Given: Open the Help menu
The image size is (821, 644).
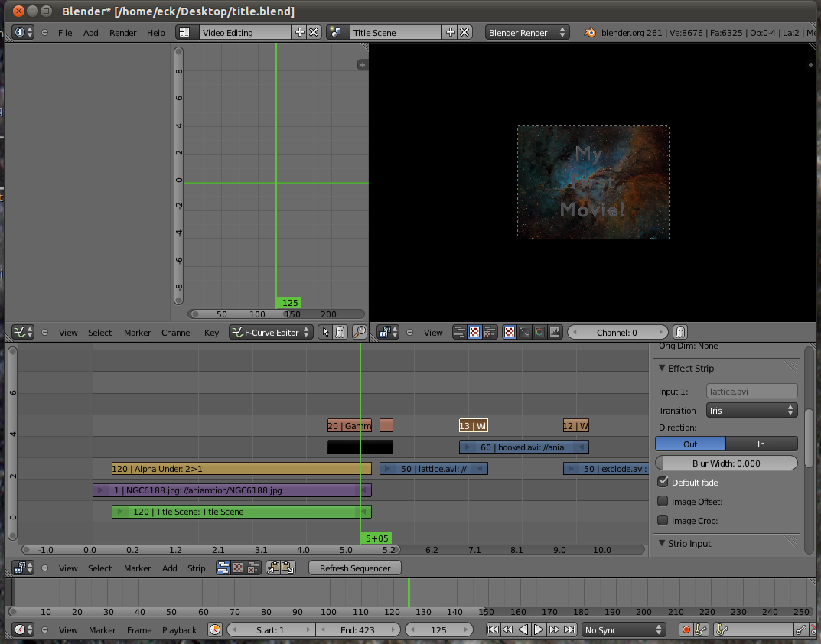Looking at the screenshot, I should (155, 32).
